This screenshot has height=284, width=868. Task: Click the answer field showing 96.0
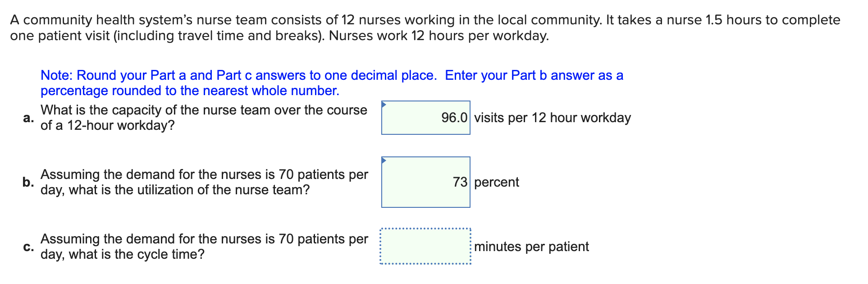426,118
